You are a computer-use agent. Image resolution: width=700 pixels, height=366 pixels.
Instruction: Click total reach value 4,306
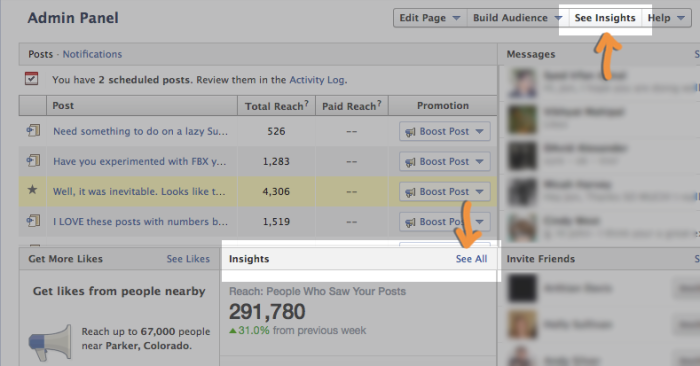click(x=276, y=191)
